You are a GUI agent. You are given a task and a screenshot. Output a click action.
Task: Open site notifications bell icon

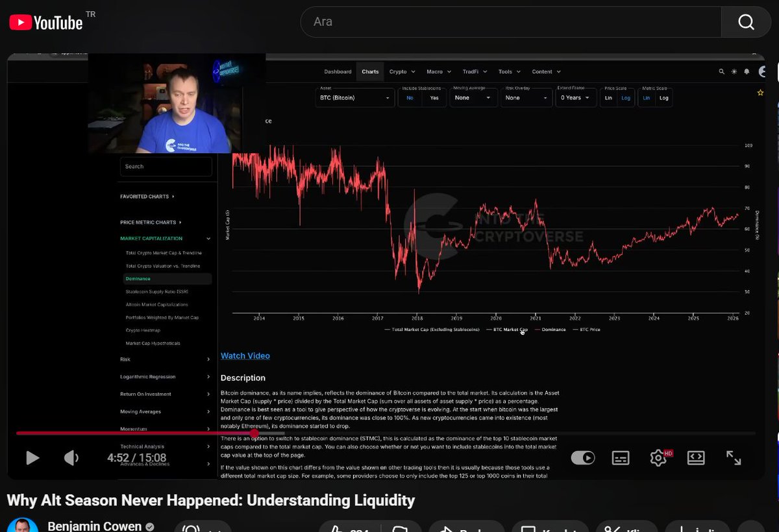[x=747, y=71]
